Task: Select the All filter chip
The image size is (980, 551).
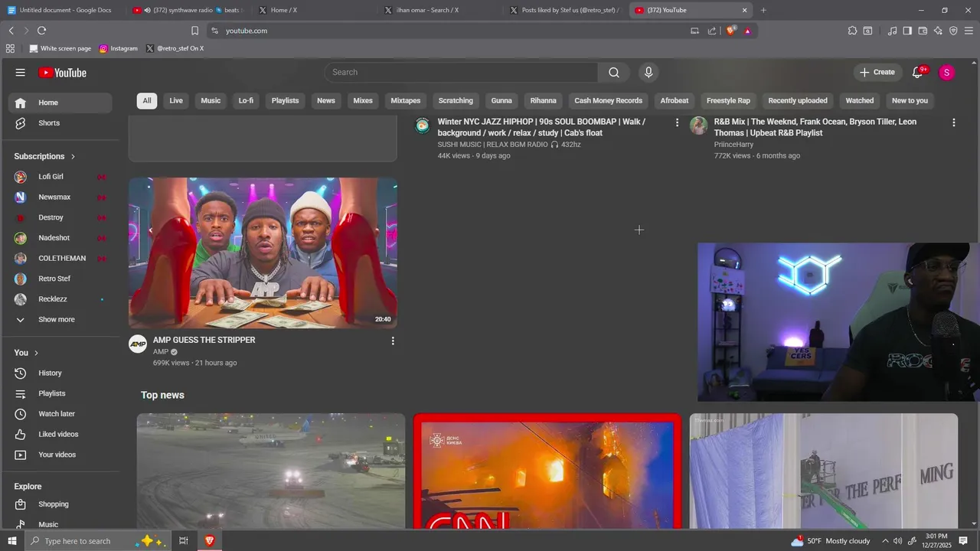Action: (x=147, y=101)
